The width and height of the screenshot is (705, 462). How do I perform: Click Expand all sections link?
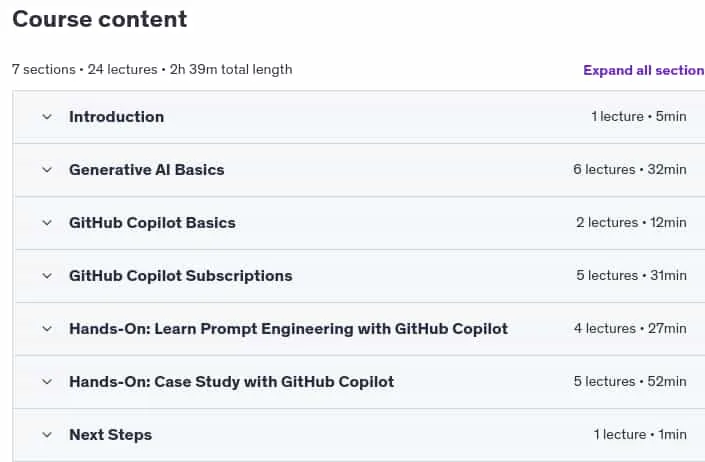[x=644, y=70]
